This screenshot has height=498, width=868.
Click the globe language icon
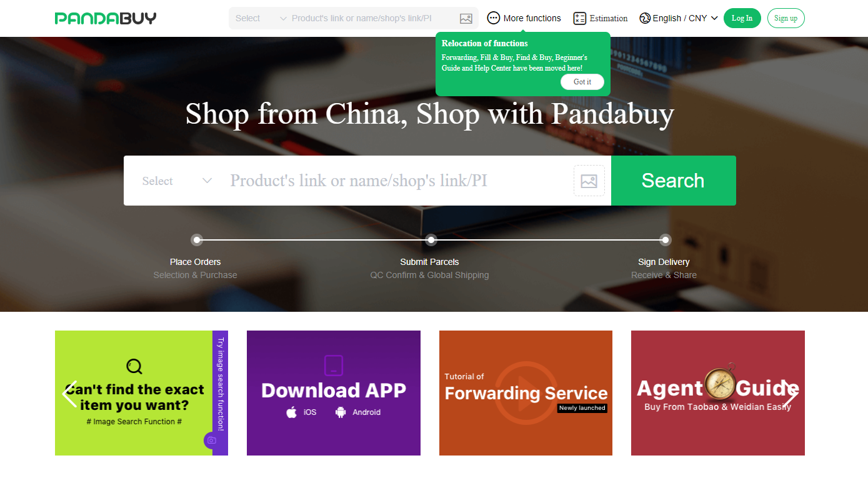645,18
